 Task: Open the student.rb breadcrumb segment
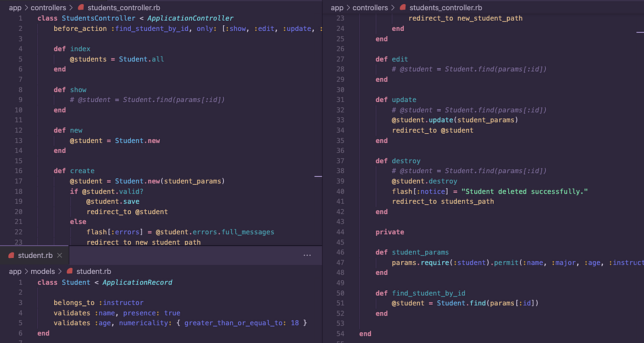(x=94, y=271)
